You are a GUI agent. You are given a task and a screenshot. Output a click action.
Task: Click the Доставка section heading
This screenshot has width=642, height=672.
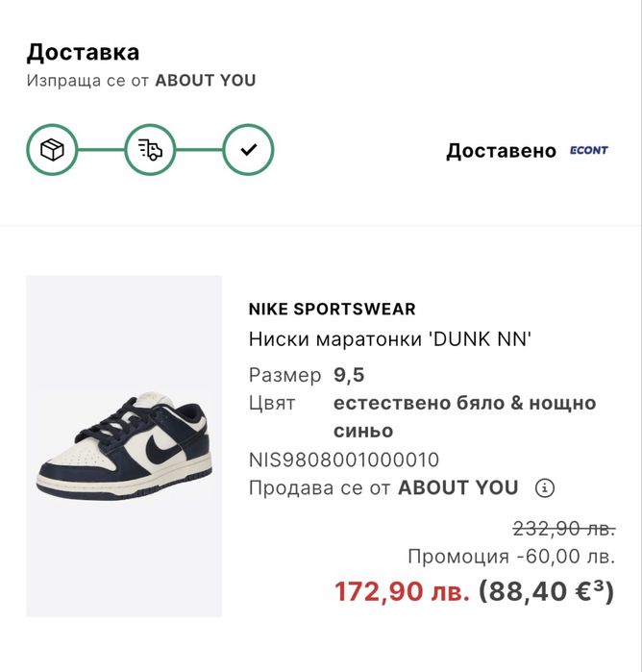tap(83, 52)
